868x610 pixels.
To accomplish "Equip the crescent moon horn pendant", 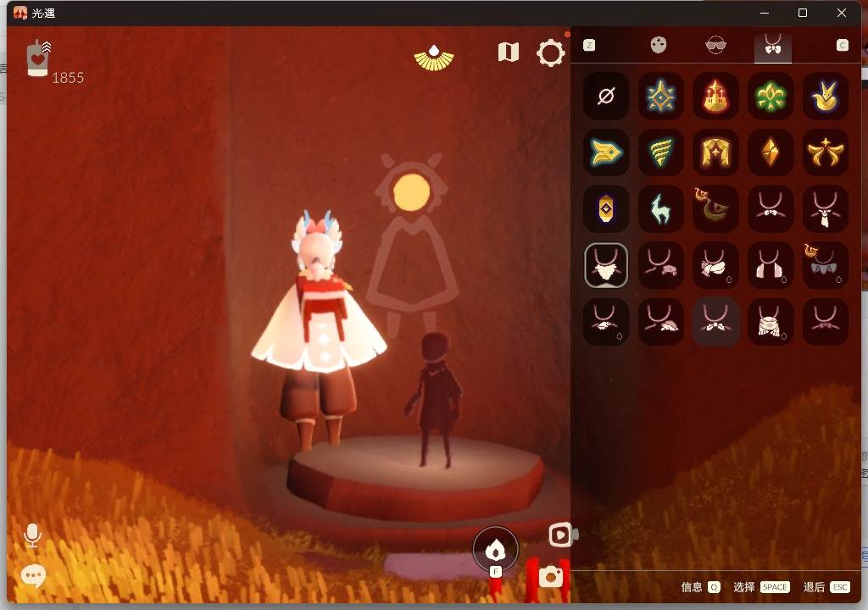I will click(715, 208).
